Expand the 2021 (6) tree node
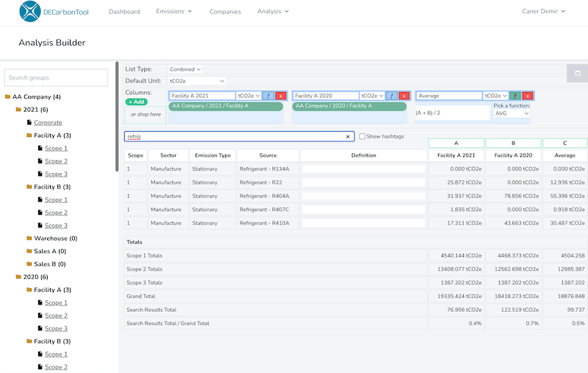Viewport: 588px width, 373px height. 35,110
